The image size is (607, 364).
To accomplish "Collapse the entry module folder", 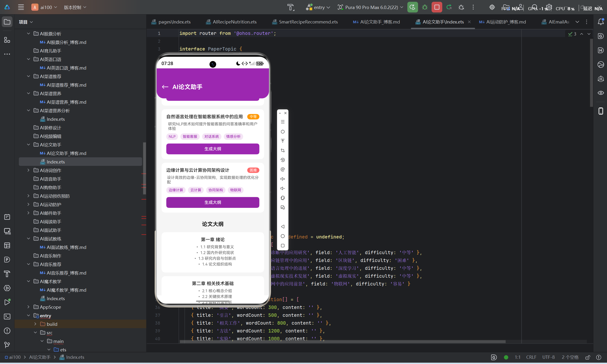I will coord(28,315).
